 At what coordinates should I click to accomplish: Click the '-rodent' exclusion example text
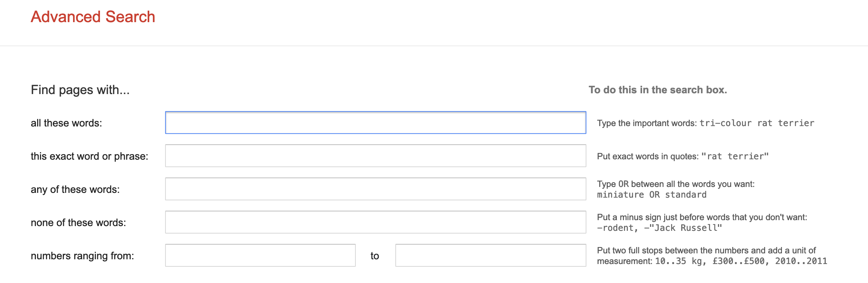tap(614, 228)
